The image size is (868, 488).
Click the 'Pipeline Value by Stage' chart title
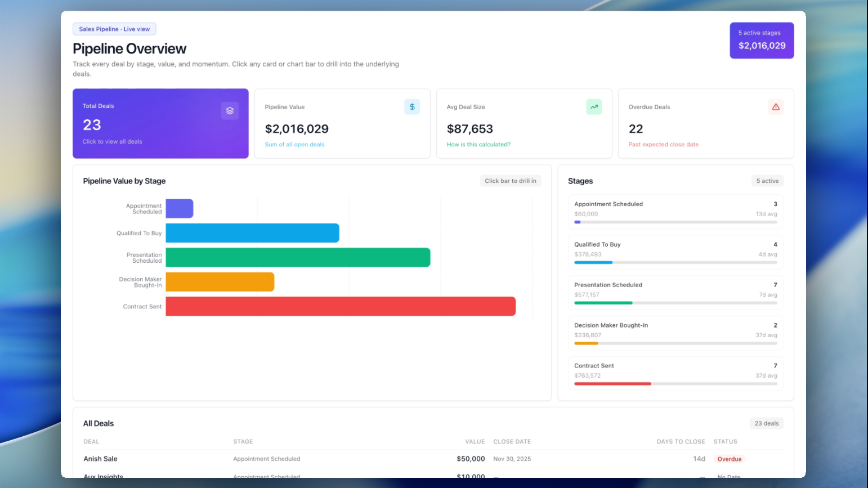(124, 181)
